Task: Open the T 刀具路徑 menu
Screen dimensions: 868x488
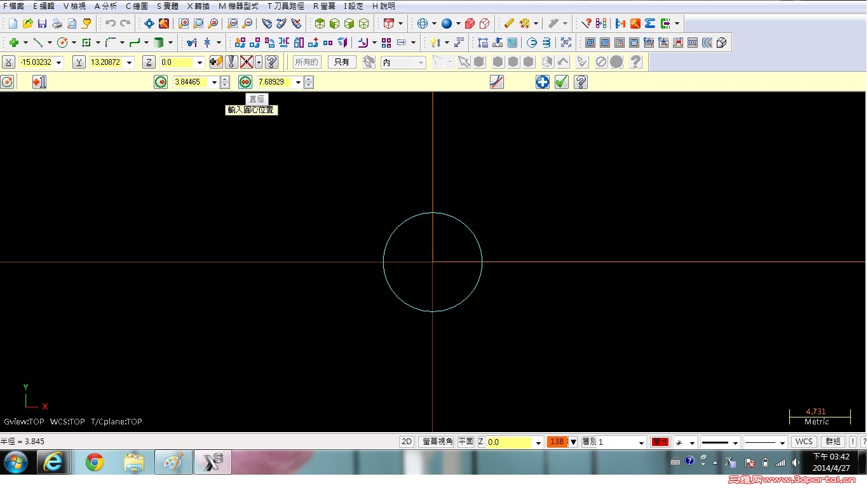Action: (x=285, y=6)
